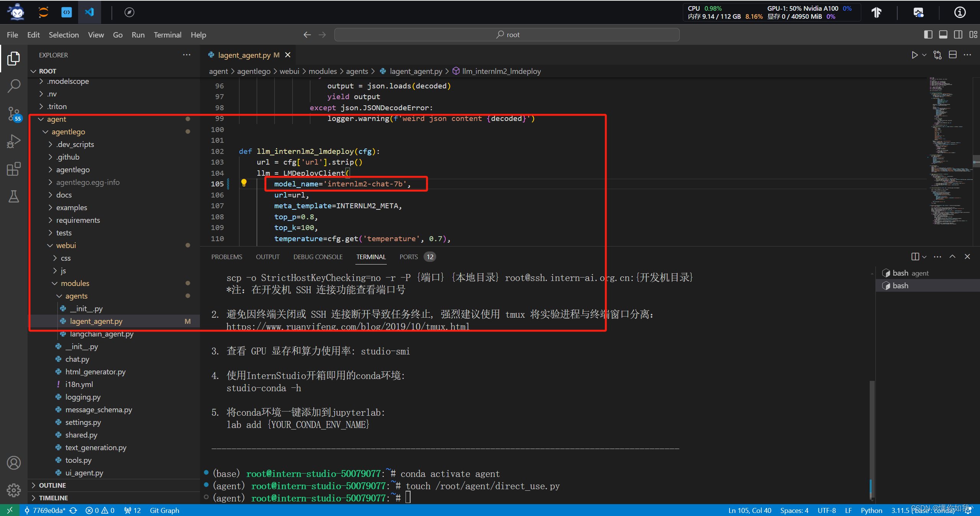Collapse the ROOT folder section
980x516 pixels.
click(114, 71)
